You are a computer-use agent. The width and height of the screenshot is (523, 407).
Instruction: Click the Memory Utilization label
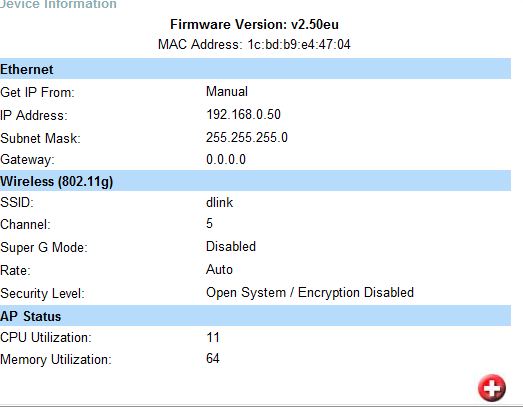coord(56,359)
